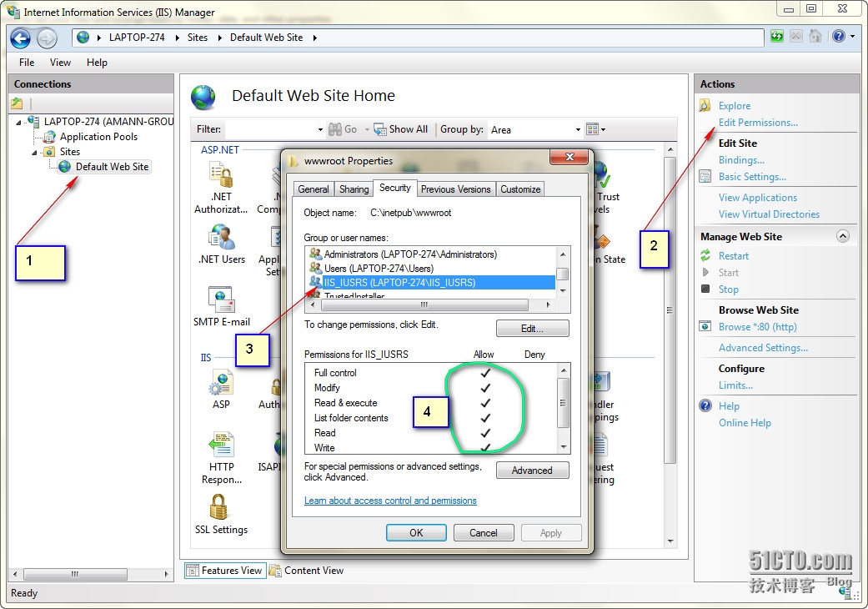Image resolution: width=868 pixels, height=609 pixels.
Task: Collapse the Sites tree node
Action: pos(34,152)
